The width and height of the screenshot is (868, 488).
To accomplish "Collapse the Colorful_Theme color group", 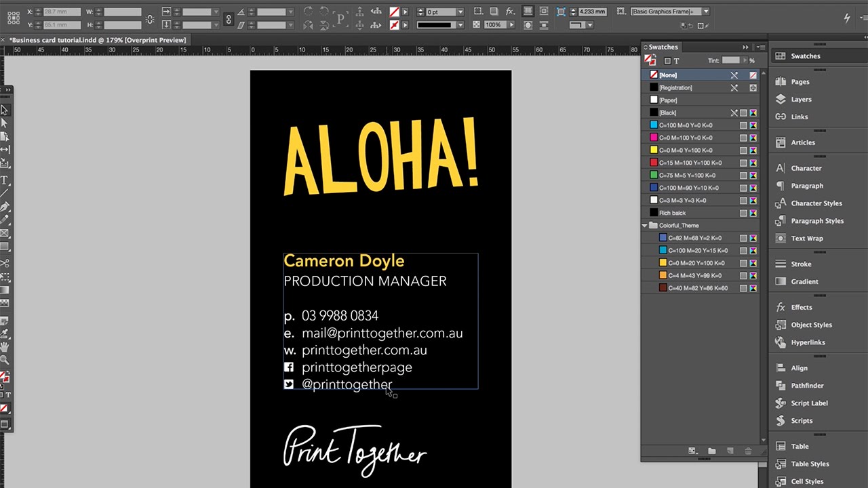I will click(x=645, y=226).
